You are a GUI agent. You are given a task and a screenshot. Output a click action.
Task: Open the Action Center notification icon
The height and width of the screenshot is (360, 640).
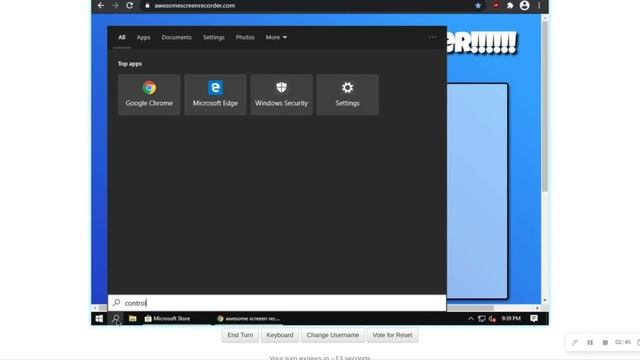(x=534, y=318)
